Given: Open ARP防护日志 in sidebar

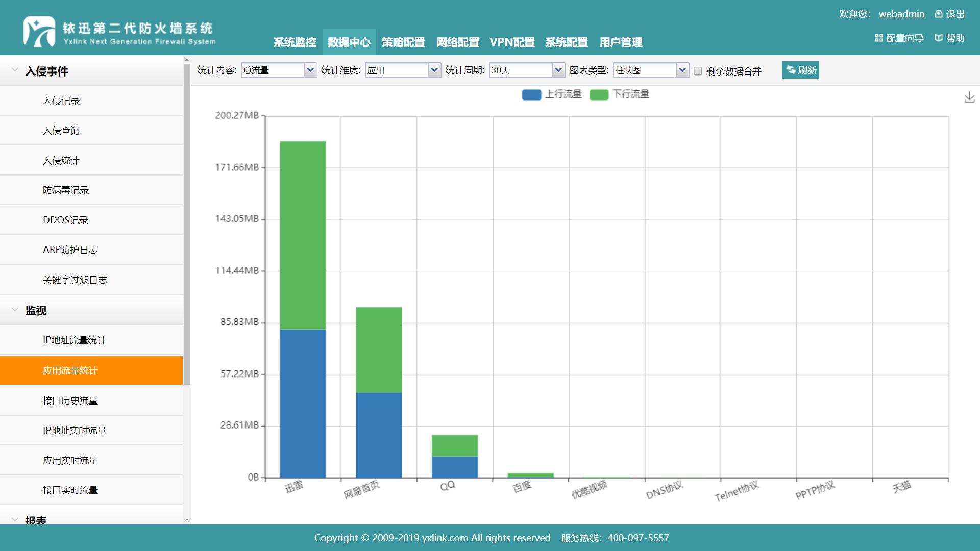Looking at the screenshot, I should (x=91, y=250).
